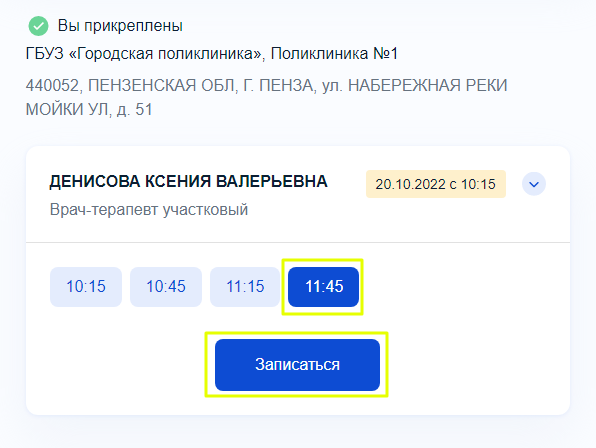The height and width of the screenshot is (448, 596).
Task: Click the Записаться button
Action: [297, 365]
